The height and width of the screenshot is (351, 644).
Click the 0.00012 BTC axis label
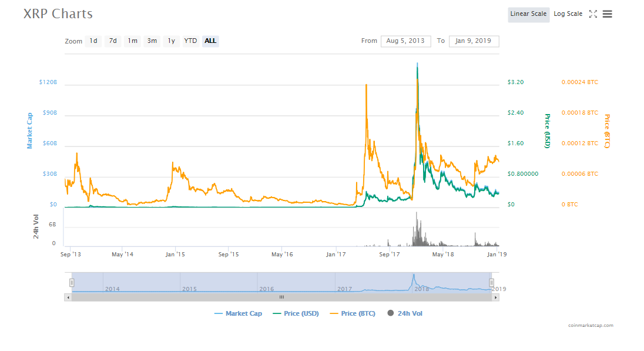click(x=579, y=143)
